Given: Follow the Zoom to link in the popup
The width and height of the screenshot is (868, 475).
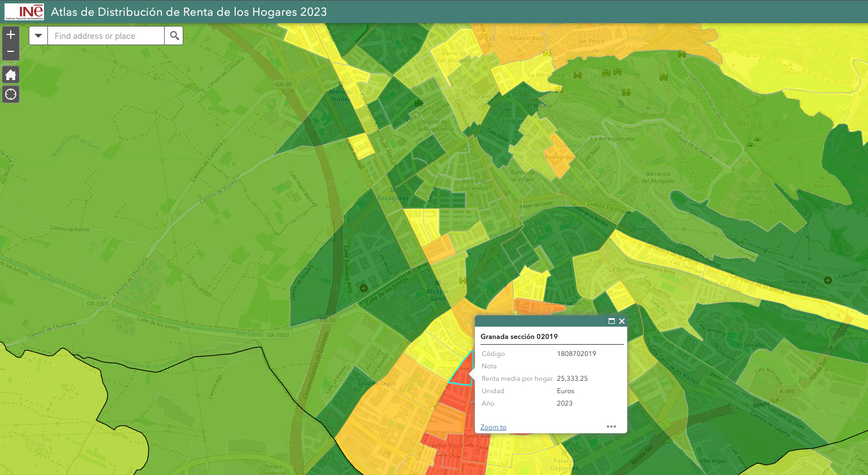Looking at the screenshot, I should coord(492,427).
